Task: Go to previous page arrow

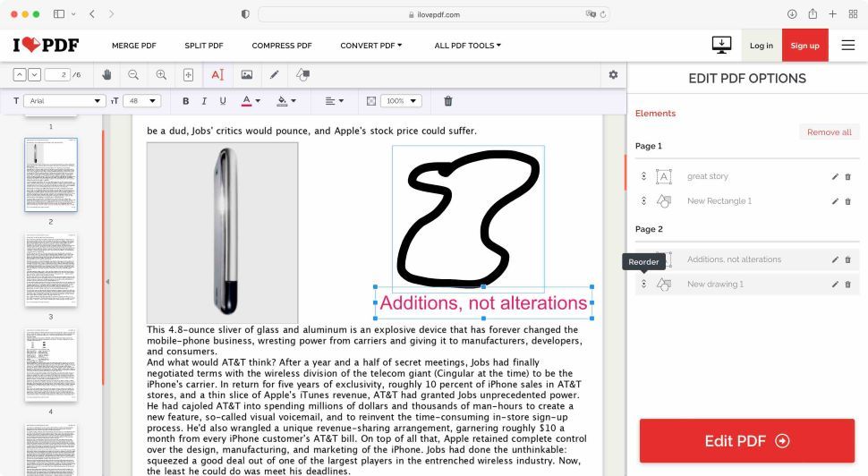Action: coord(20,75)
